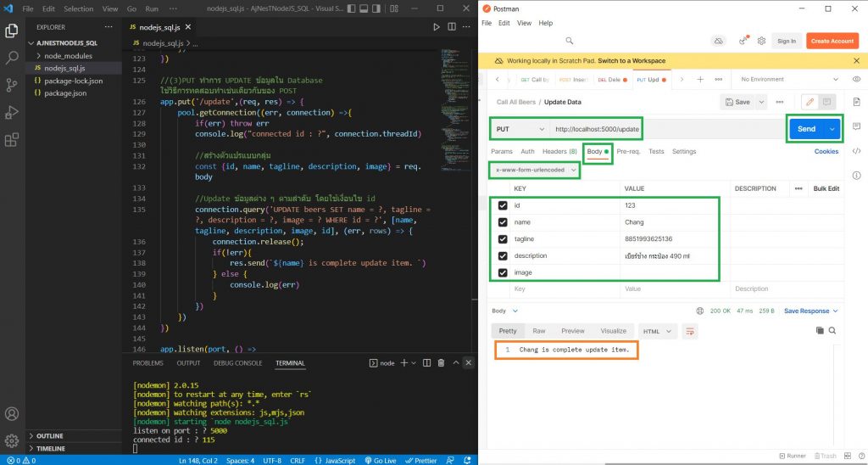Switch to the Raw response tab
868x465 pixels.
click(x=538, y=331)
